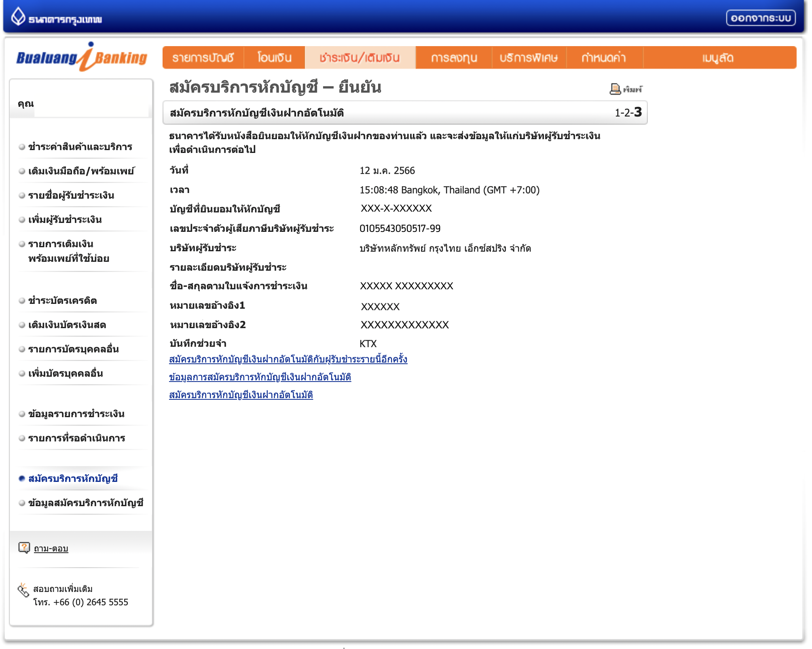Select ชำระค่าสินค้าและบริการ in sidebar
This screenshot has width=812, height=649.
pos(80,147)
